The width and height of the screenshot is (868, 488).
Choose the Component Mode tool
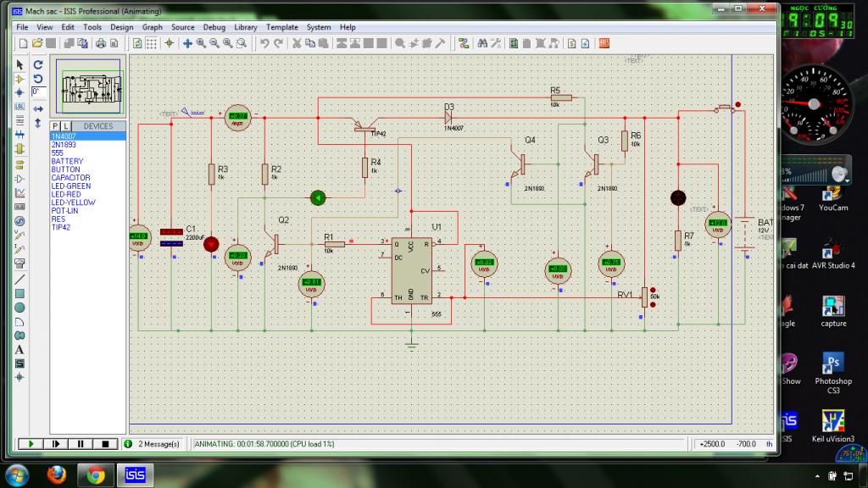click(x=20, y=79)
